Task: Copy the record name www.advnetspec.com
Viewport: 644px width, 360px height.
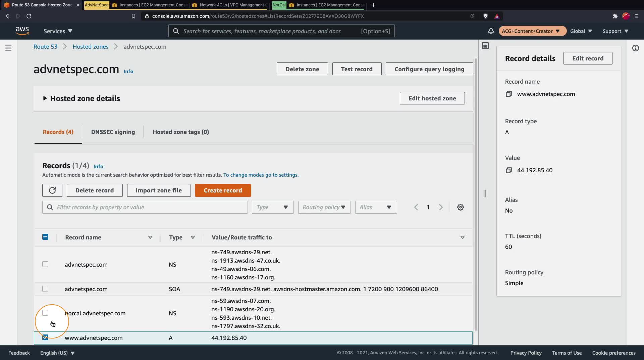Action: pos(509,94)
